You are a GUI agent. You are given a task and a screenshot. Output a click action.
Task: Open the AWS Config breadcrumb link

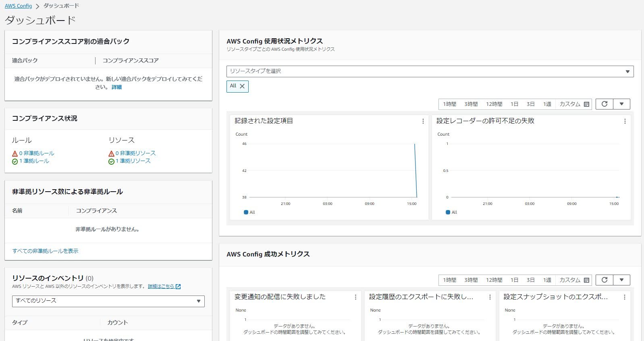[x=18, y=6]
